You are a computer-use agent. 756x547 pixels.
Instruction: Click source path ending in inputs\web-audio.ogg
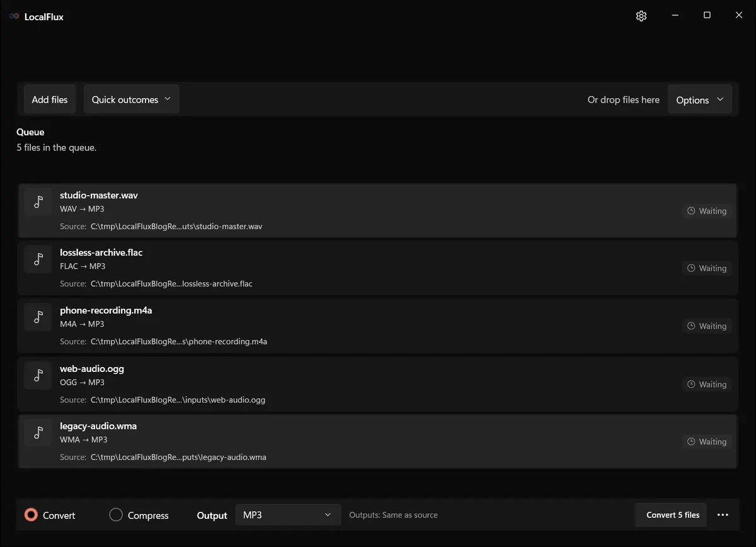click(x=178, y=400)
